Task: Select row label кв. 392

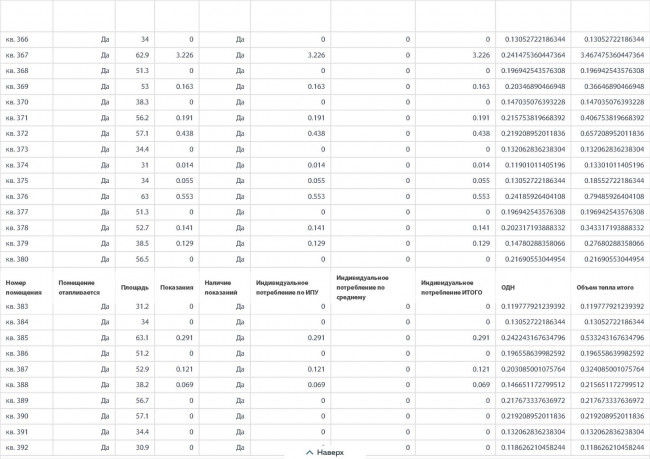Action: point(17,448)
